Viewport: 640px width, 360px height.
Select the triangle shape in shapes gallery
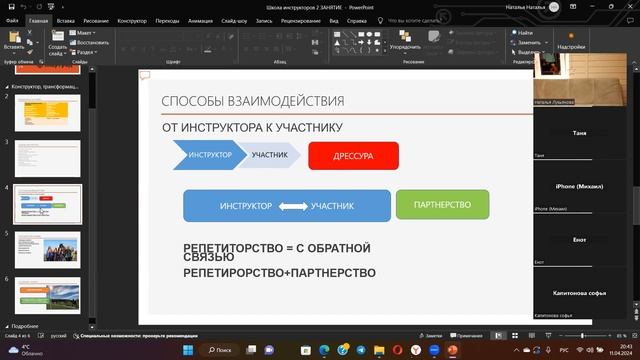tap(337, 42)
